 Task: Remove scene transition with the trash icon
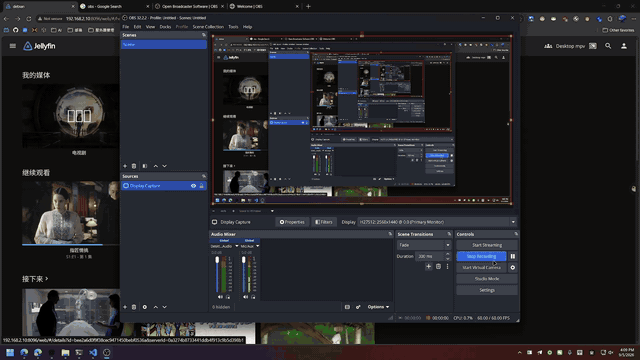[438, 267]
